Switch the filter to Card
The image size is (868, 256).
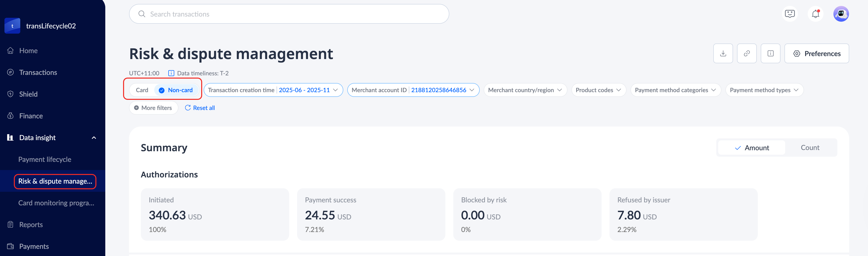point(142,90)
